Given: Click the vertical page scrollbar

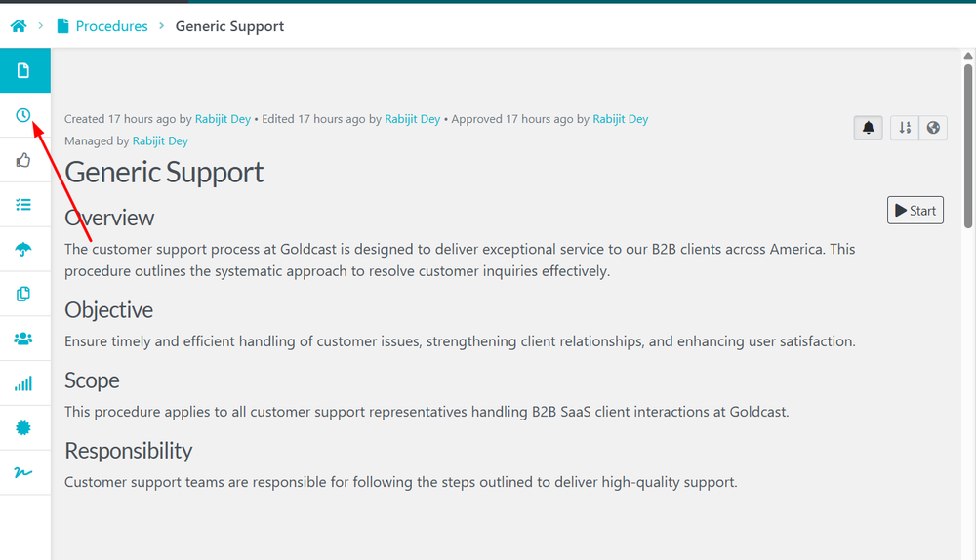Looking at the screenshot, I should click(x=968, y=144).
